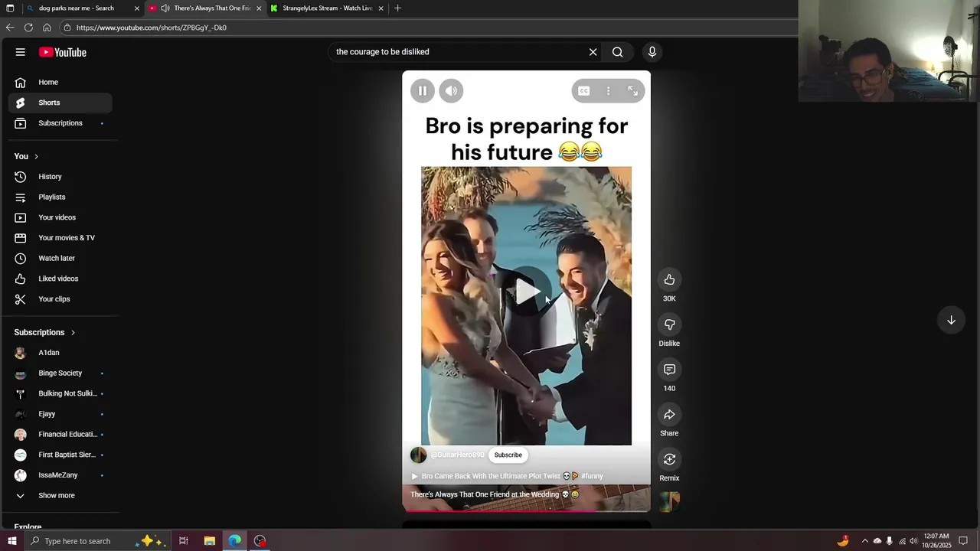The height and width of the screenshot is (551, 980).
Task: Open Microsoft Edge taskbar icon
Action: coord(234,541)
